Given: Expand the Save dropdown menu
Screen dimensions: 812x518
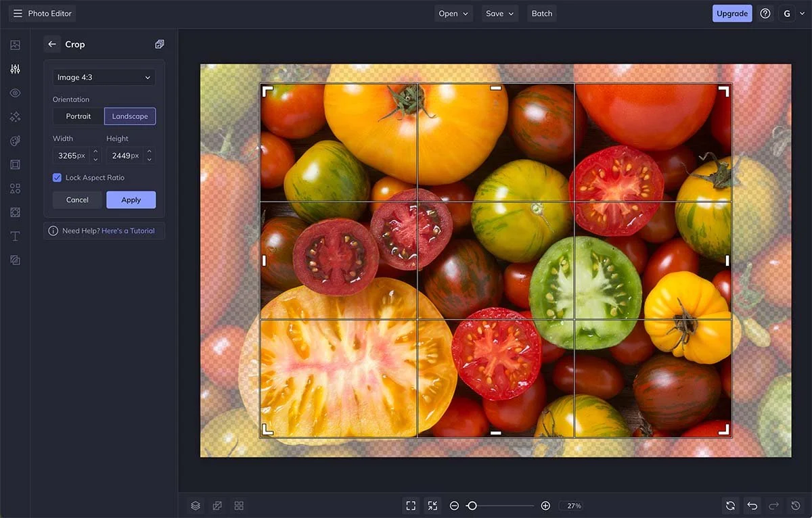Looking at the screenshot, I should pos(499,13).
